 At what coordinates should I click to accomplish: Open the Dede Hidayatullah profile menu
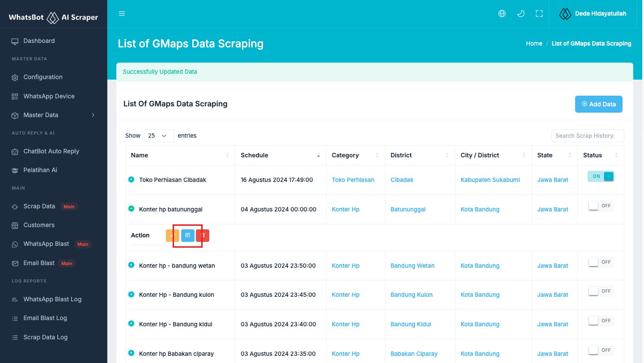point(593,14)
